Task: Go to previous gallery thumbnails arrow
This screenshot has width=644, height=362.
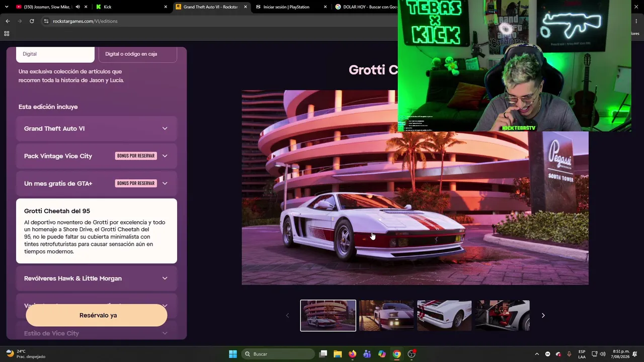Action: (x=287, y=316)
